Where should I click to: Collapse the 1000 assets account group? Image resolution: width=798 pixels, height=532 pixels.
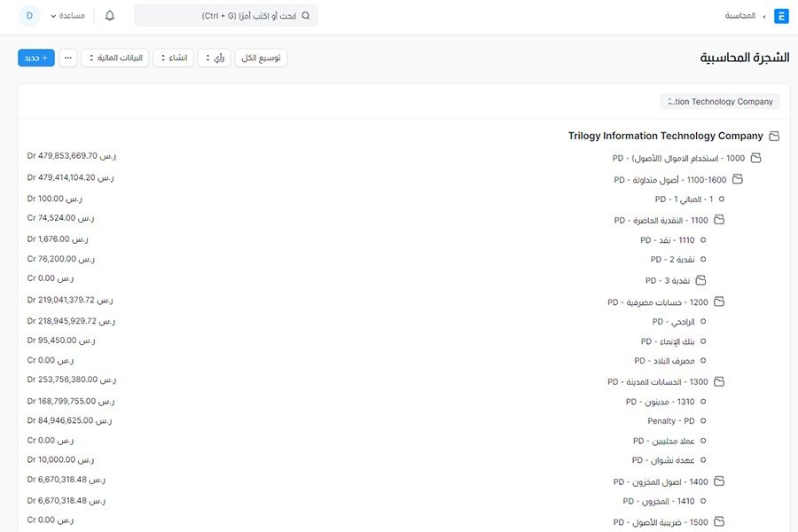coord(755,158)
